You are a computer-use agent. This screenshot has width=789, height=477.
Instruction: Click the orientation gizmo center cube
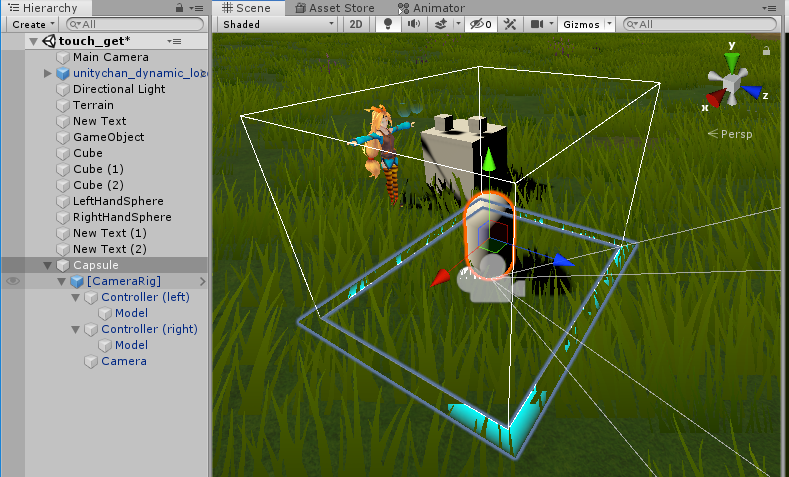(732, 83)
